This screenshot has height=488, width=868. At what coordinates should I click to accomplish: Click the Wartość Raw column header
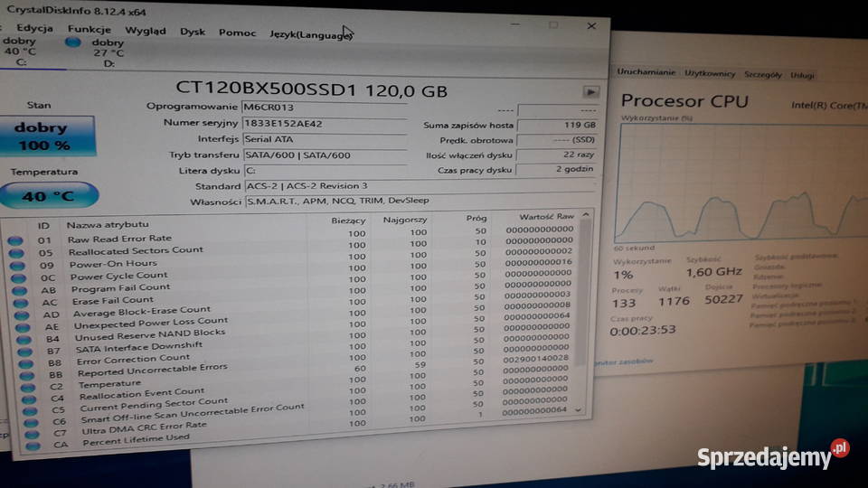click(546, 216)
